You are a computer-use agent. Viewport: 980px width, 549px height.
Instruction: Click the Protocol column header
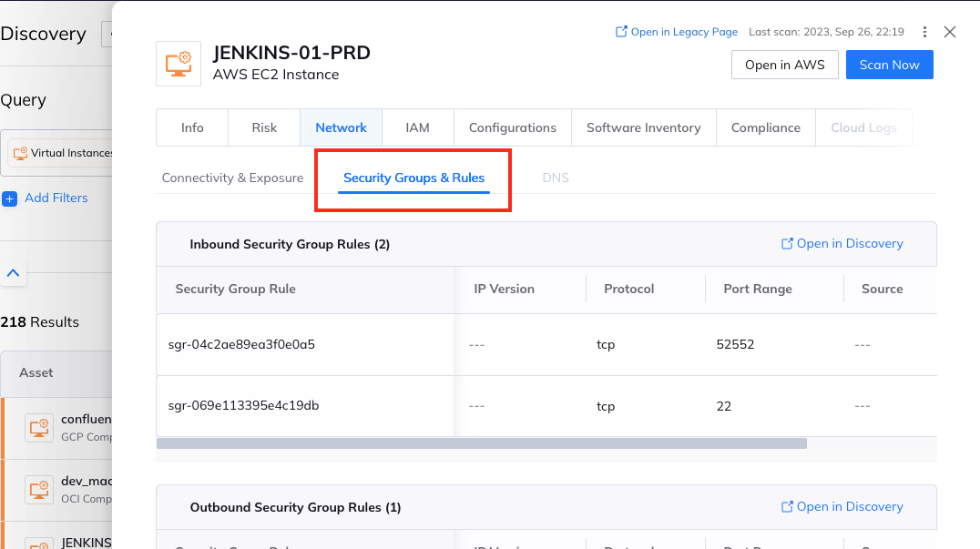[628, 290]
